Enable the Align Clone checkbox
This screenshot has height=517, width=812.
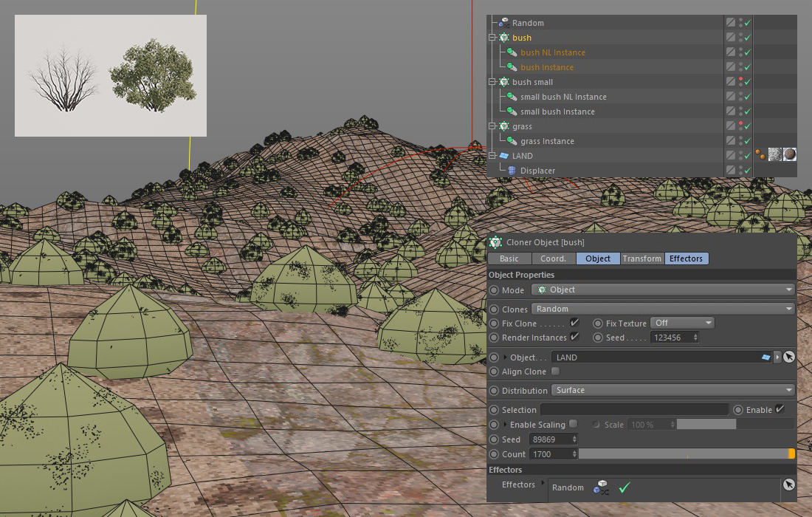point(555,372)
